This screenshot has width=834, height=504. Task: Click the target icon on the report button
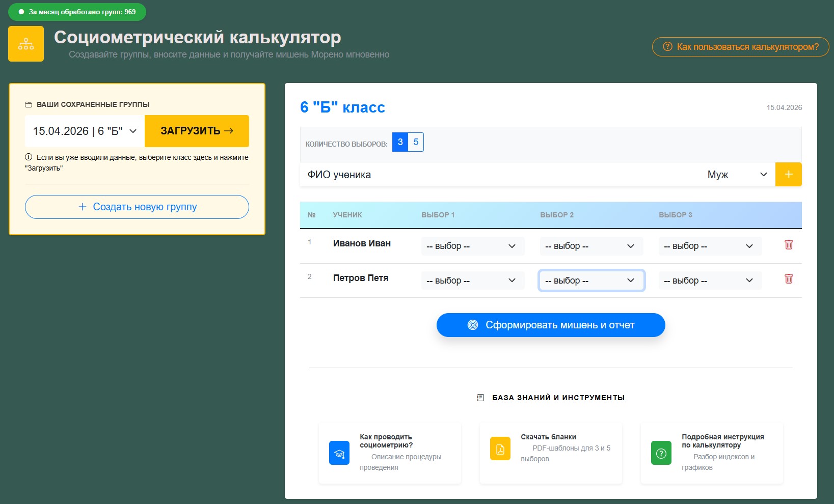click(472, 324)
